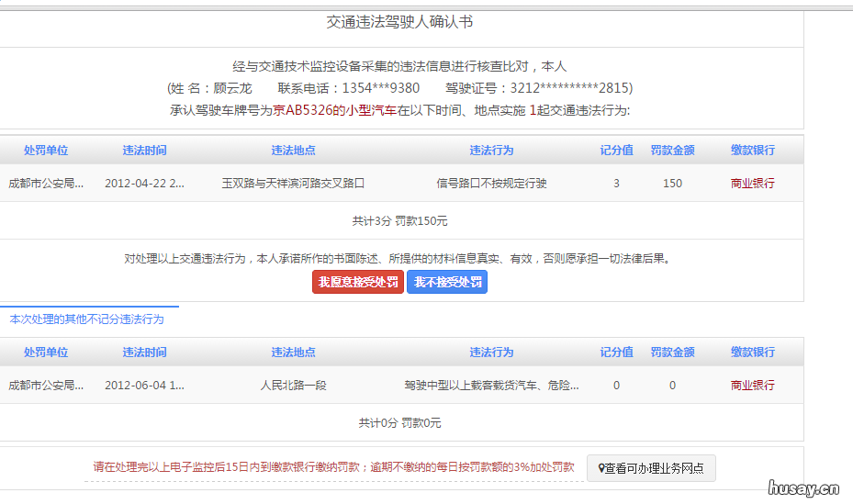Click 罚款金额 header in the second table
853x504 pixels.
point(672,353)
